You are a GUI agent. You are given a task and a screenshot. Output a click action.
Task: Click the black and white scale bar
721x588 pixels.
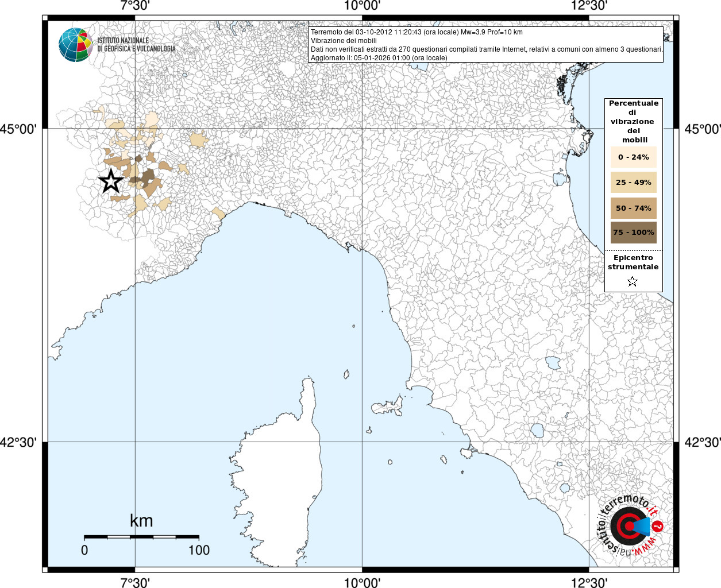(141, 537)
